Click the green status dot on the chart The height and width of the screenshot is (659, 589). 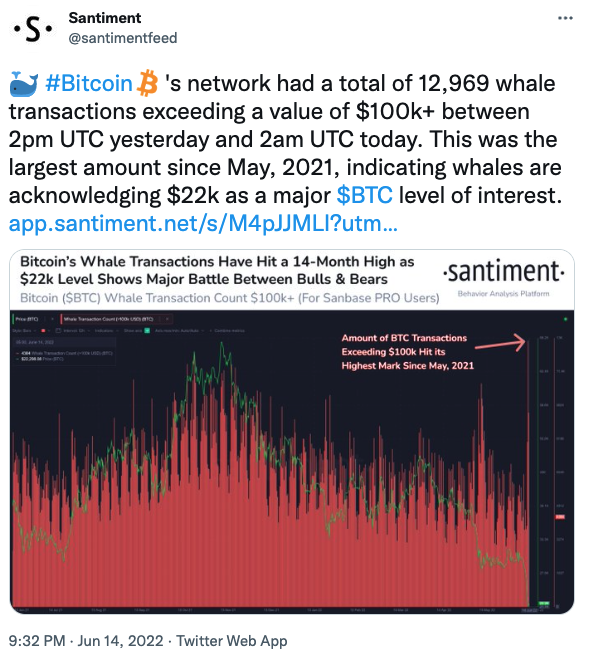pos(565,319)
